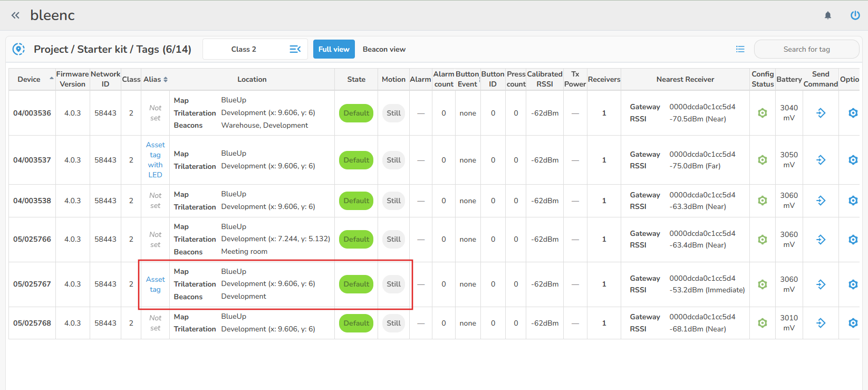Image resolution: width=868 pixels, height=390 pixels.
Task: Open the notifications bell
Action: tap(828, 15)
